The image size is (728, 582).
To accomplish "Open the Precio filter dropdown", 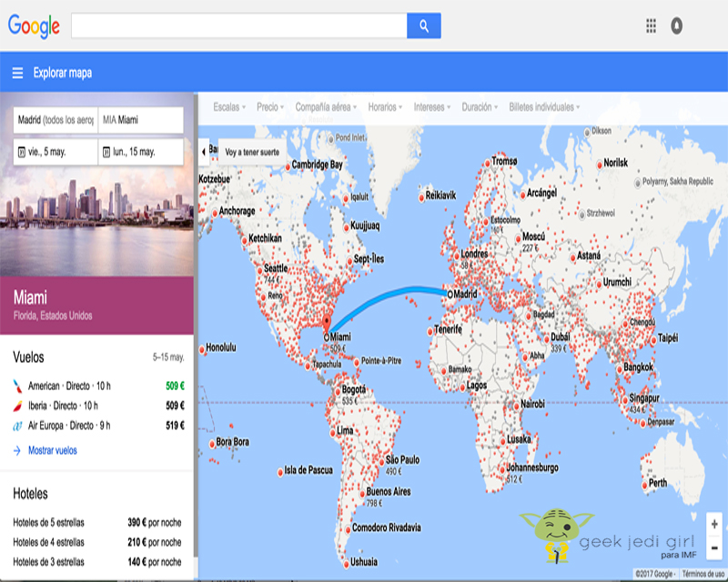I will coord(270,107).
